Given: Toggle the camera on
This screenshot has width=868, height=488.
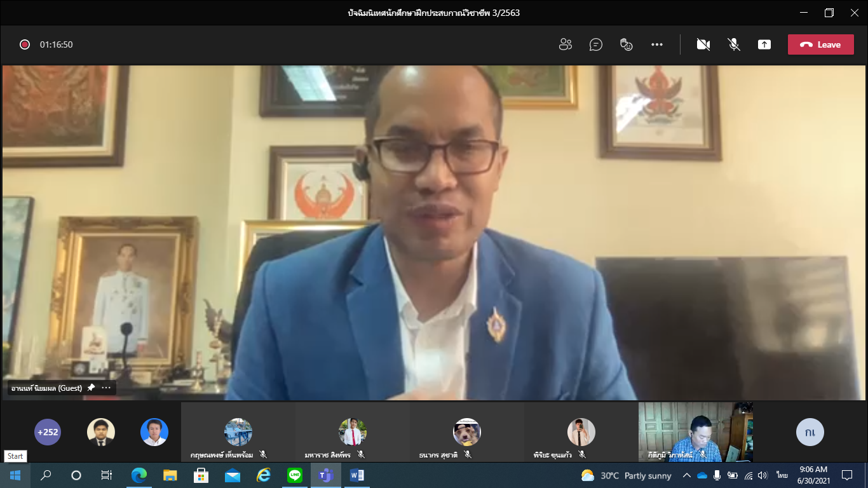Looking at the screenshot, I should click(703, 44).
